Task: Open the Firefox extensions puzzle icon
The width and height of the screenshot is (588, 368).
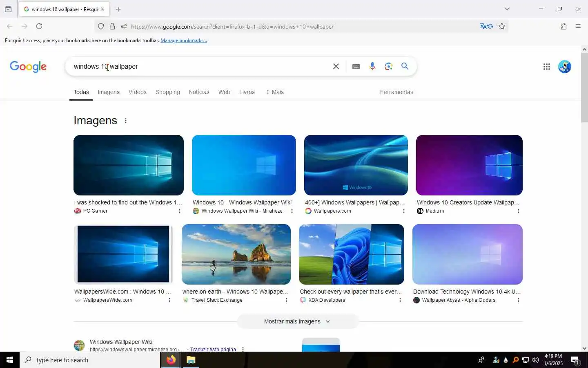Action: pos(563,26)
